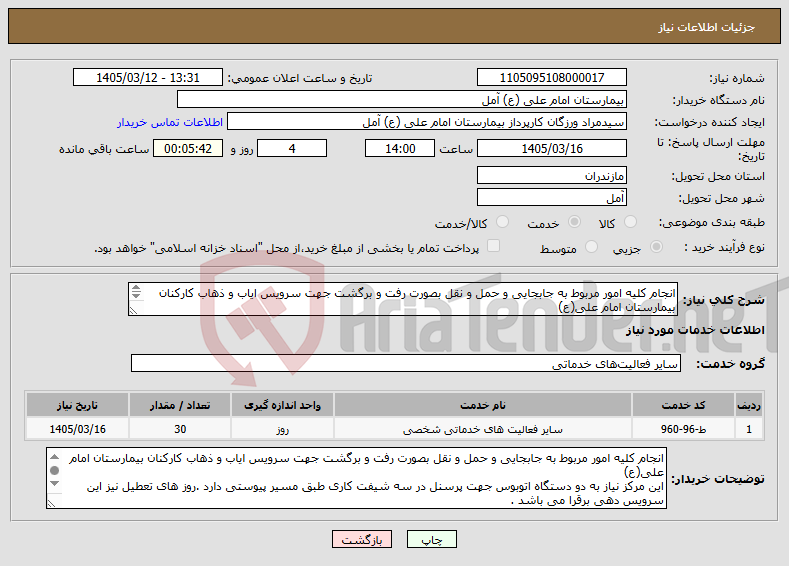Click the مازندران province field
This screenshot has width=789, height=566.
551,176
